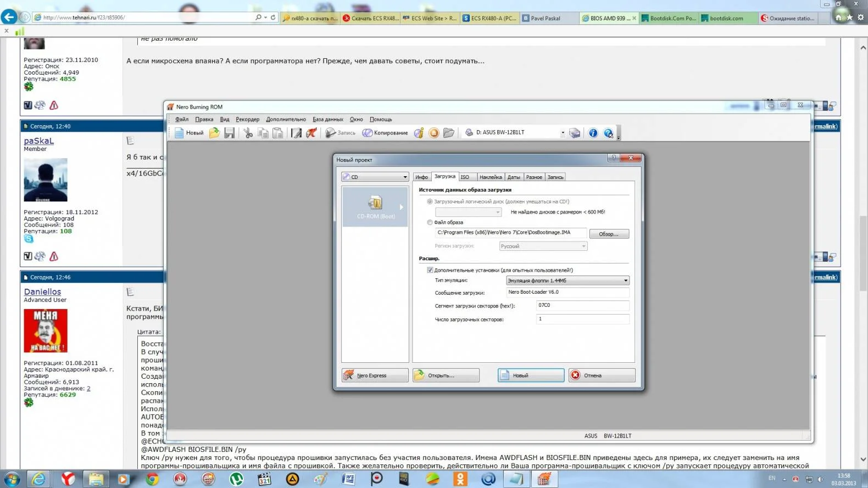
Task: Select the CD-ROM (Boot) project type icon
Action: click(375, 206)
